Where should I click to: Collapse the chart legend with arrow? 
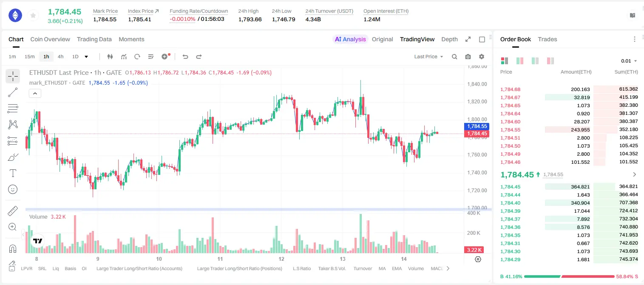point(35,94)
